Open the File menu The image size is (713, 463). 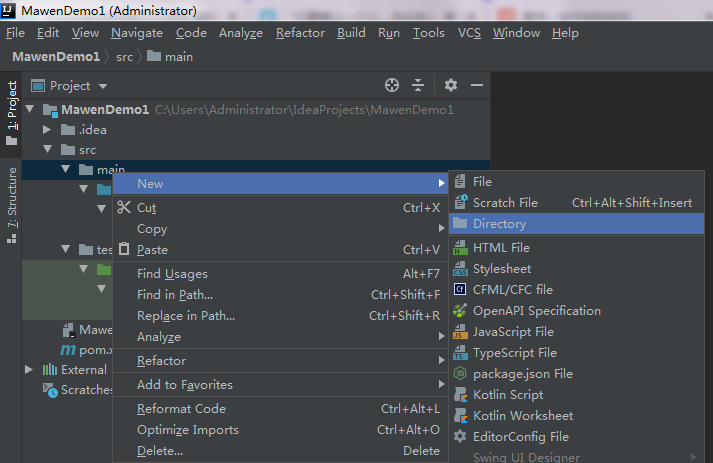click(x=15, y=33)
